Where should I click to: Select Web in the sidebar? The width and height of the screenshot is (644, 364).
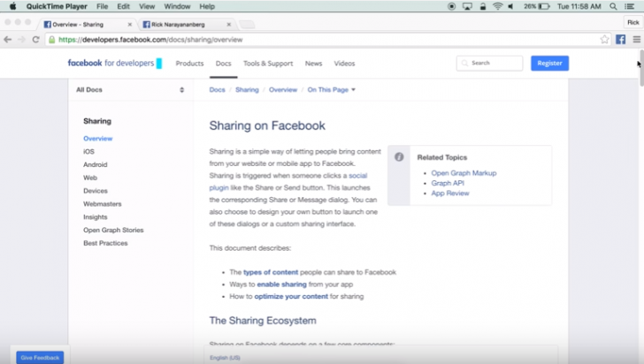click(90, 178)
